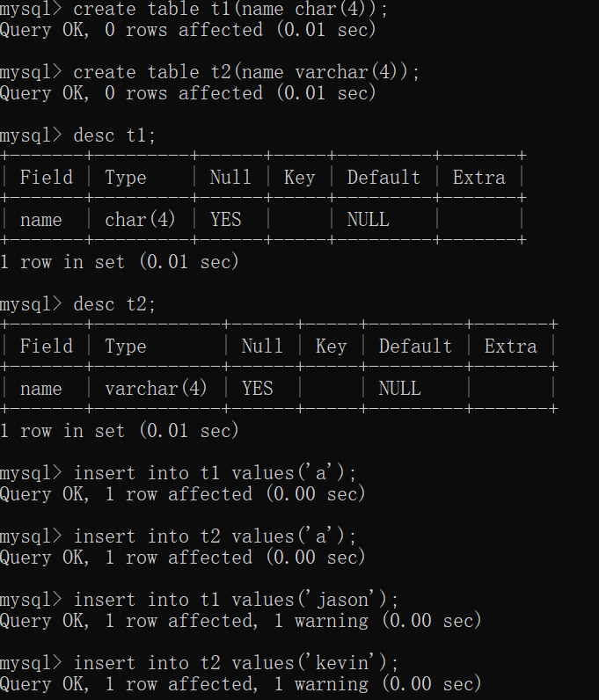599x700 pixels.
Task: Click the Field header in t1 table
Action: [x=46, y=178]
